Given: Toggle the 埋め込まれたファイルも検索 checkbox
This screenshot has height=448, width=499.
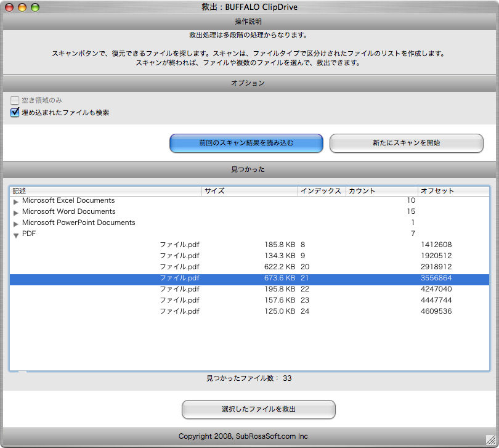Looking at the screenshot, I should coord(15,112).
